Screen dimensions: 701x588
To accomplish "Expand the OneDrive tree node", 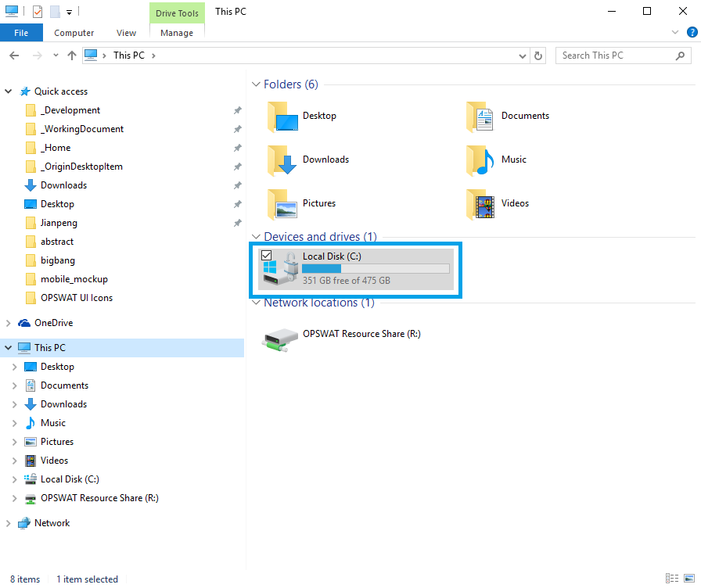I will pos(8,323).
